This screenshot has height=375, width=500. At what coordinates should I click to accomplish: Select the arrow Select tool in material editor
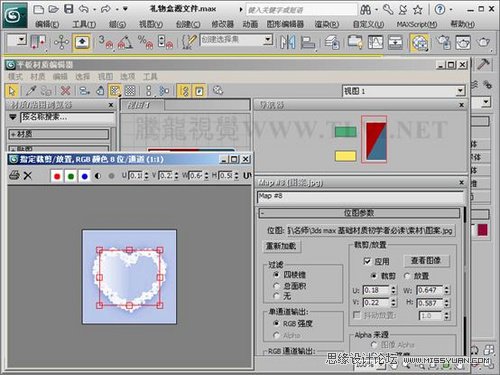pos(12,91)
